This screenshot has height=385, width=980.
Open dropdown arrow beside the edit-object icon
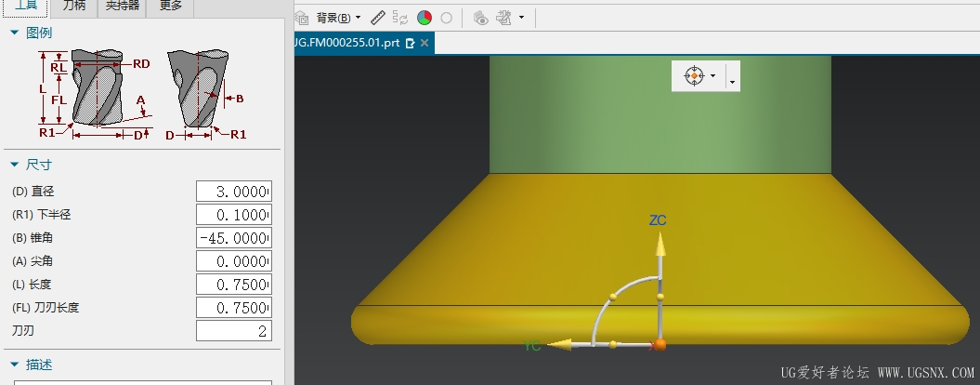521,18
